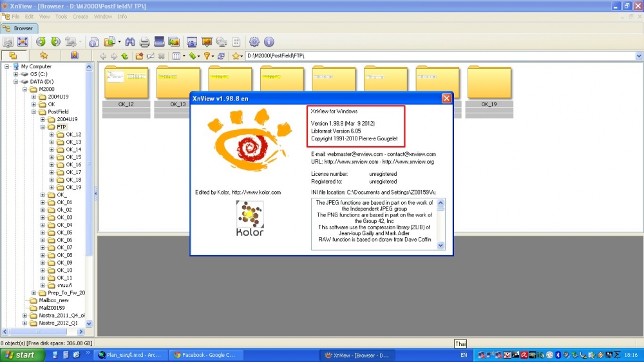644x362 pixels.
Task: Click the JPEG lossless transformations icon
Action: tap(71, 41)
